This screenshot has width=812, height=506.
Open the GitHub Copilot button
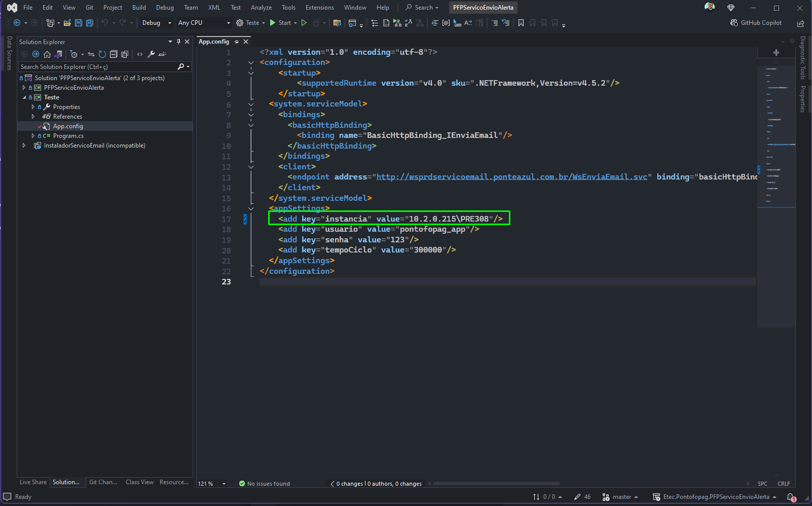(756, 23)
